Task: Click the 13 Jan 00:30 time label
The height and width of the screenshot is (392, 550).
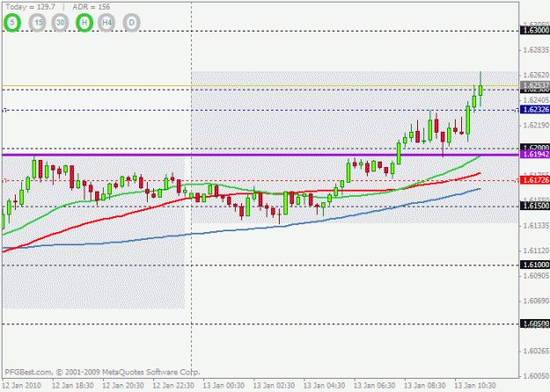Action: (x=224, y=386)
